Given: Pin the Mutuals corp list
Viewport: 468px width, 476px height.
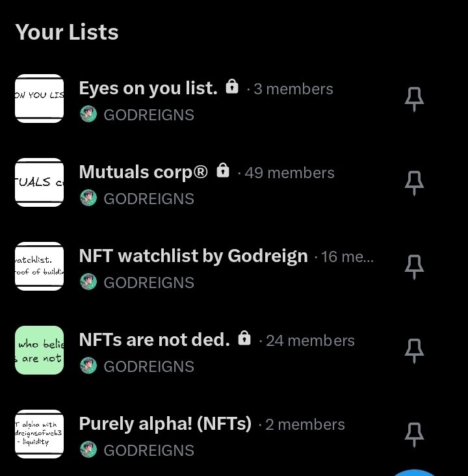Looking at the screenshot, I should [414, 183].
